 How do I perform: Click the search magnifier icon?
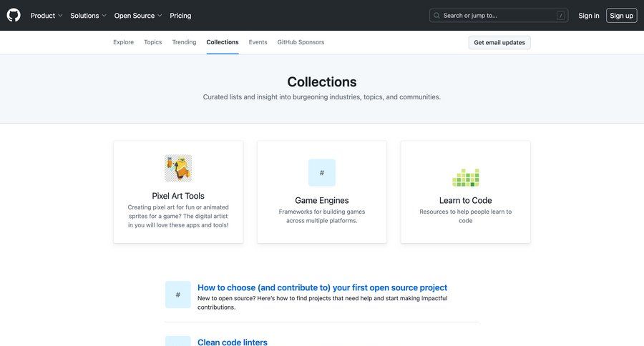point(436,16)
